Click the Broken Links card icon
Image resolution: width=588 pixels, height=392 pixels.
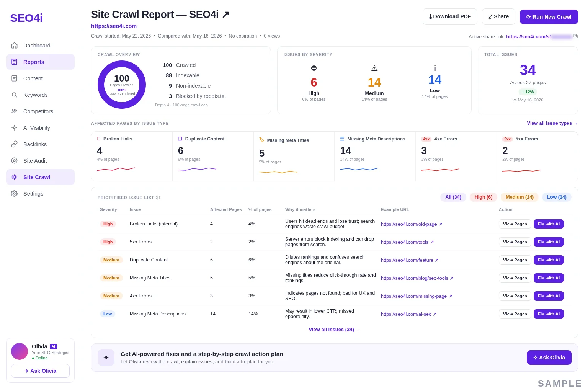coord(99,139)
